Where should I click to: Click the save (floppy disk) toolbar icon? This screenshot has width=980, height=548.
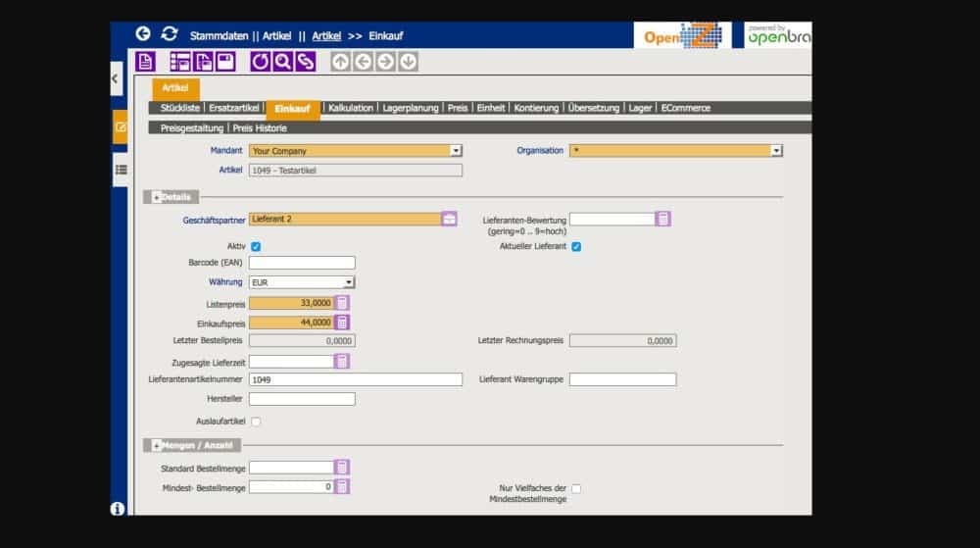[x=225, y=62]
